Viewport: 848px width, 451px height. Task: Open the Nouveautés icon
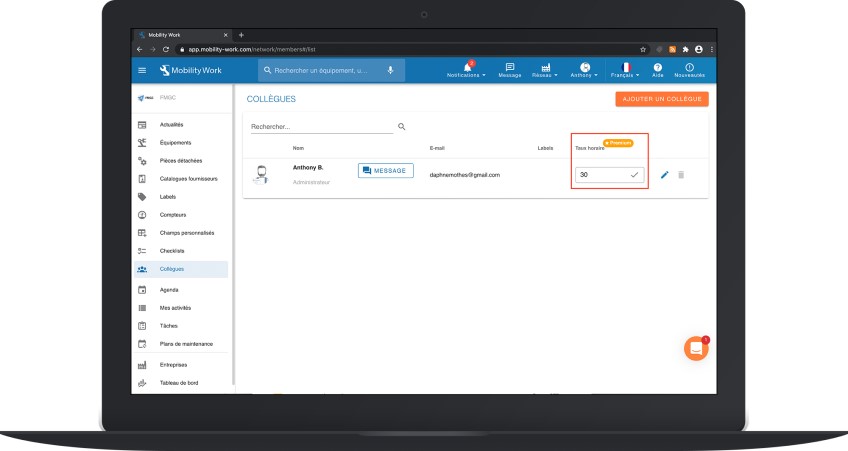(x=690, y=70)
